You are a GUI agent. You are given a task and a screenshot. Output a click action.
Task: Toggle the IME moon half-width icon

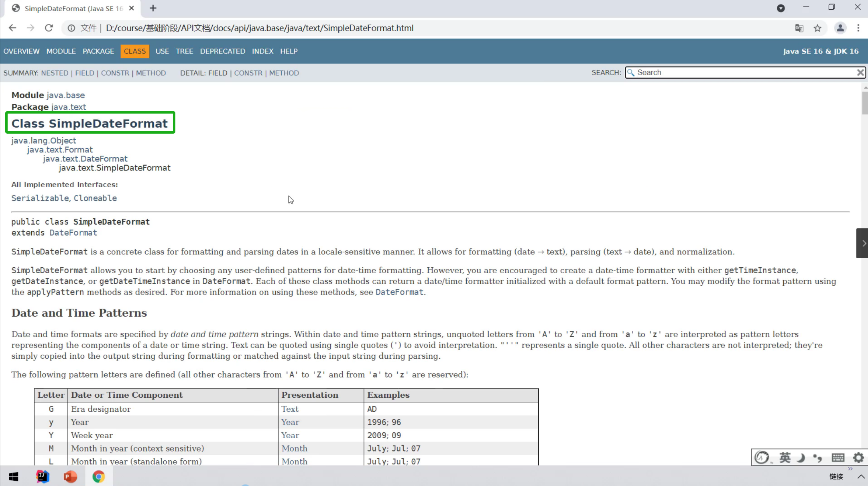click(801, 458)
